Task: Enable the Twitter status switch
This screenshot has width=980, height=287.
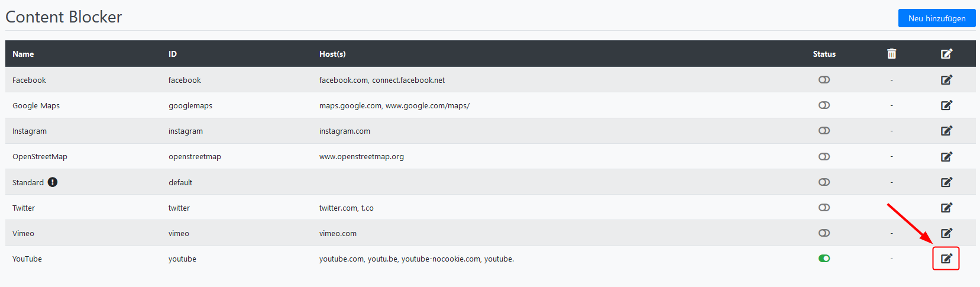Action: point(824,208)
